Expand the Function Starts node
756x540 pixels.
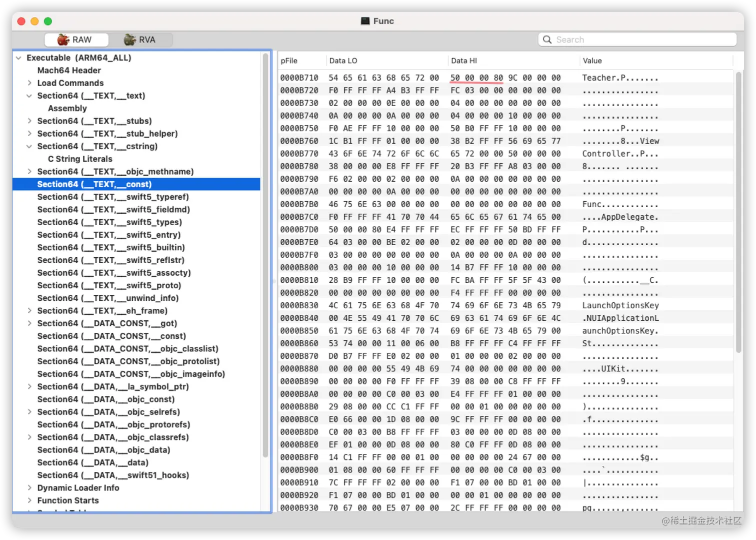coord(29,500)
